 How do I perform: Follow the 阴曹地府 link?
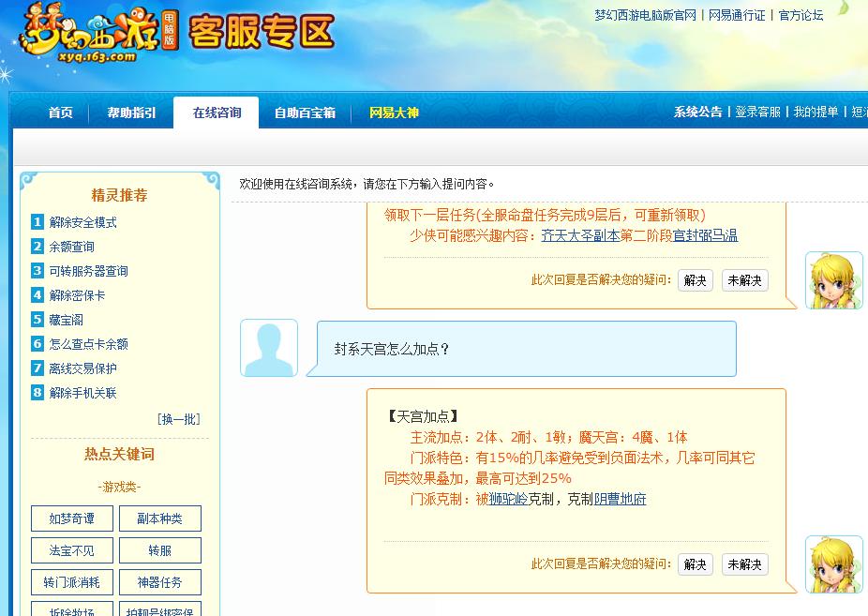pos(620,499)
